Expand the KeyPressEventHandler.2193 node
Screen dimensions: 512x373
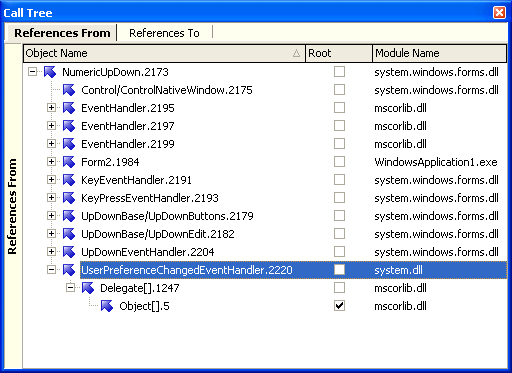[x=51, y=198]
